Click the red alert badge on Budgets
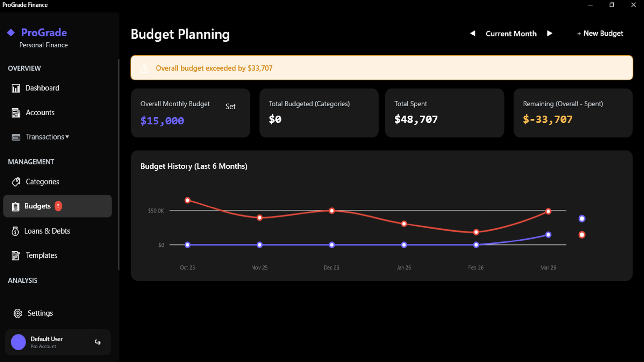Image resolution: width=644 pixels, height=362 pixels. 58,206
